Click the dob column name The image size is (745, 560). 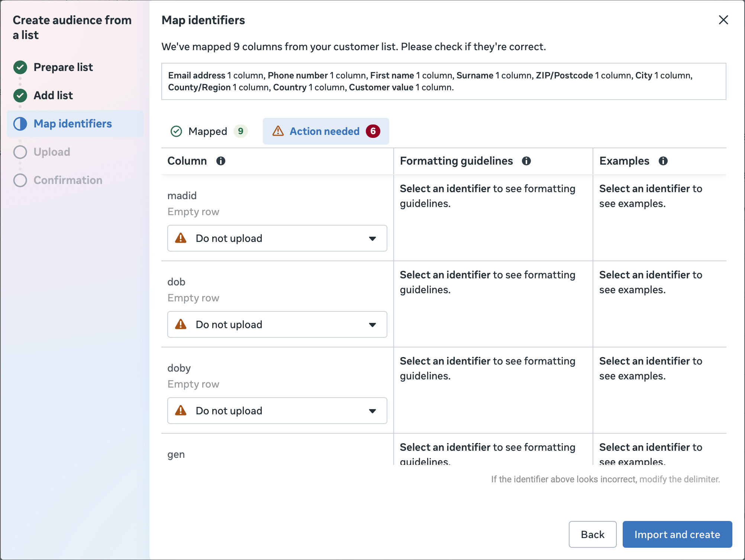pyautogui.click(x=176, y=282)
